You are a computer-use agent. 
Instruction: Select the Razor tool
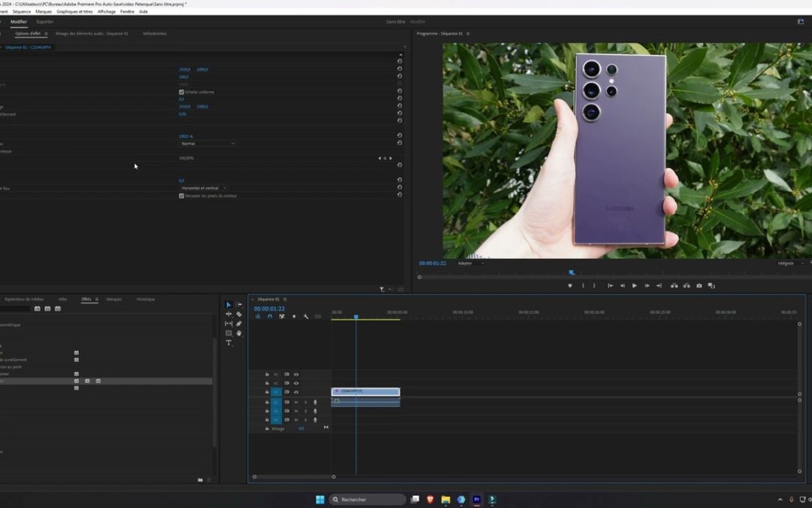click(x=239, y=314)
